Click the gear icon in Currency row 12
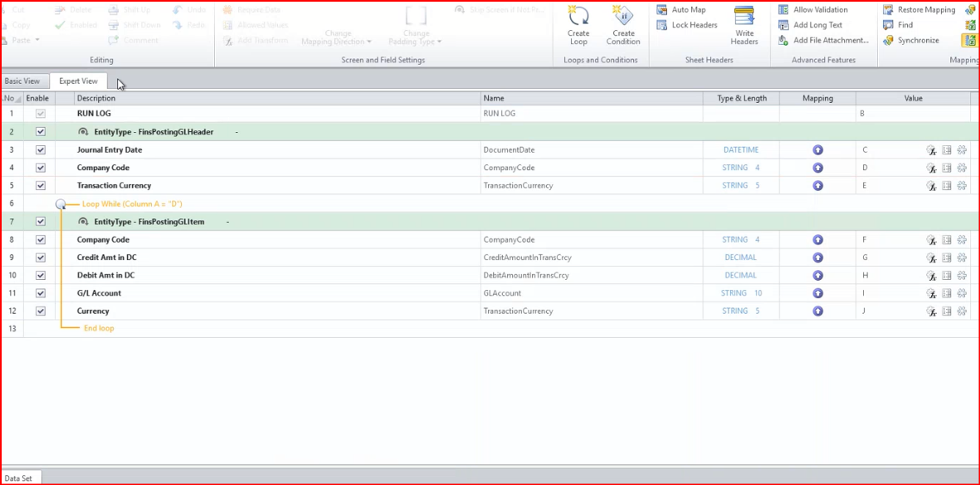This screenshot has width=980, height=485. point(962,311)
